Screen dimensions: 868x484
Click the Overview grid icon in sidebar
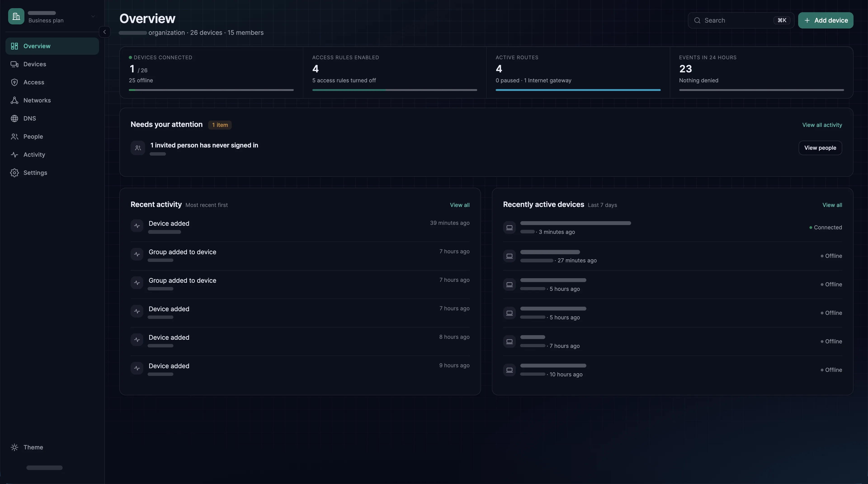[14, 46]
